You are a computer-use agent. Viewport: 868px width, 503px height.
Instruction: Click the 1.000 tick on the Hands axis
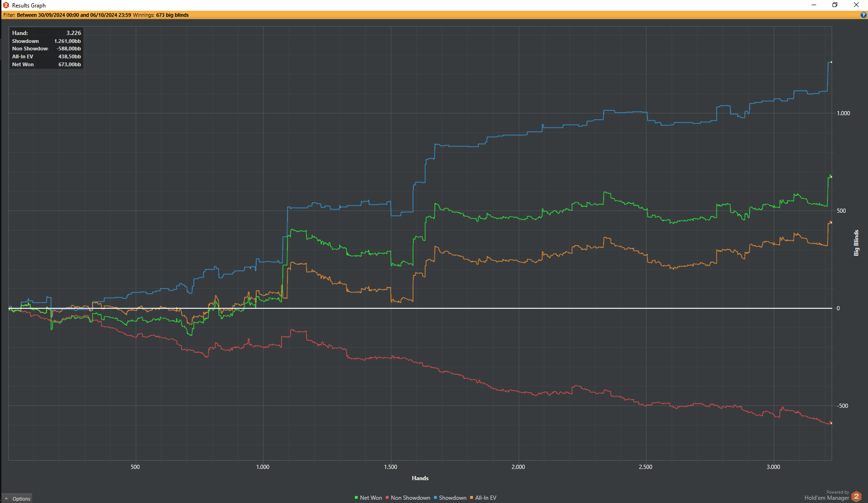point(263,467)
